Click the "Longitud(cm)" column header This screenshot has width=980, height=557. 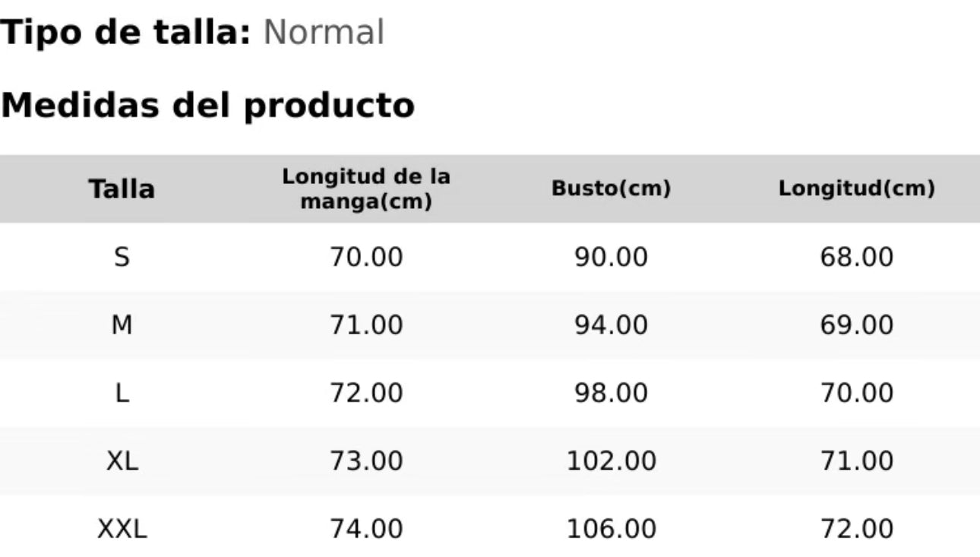[856, 188]
